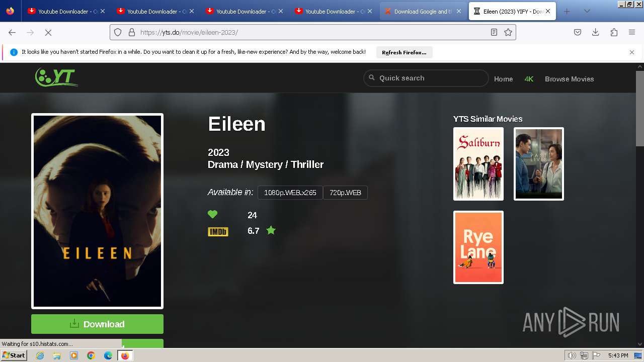
Task: Open the media player taskbar icon
Action: point(74,355)
